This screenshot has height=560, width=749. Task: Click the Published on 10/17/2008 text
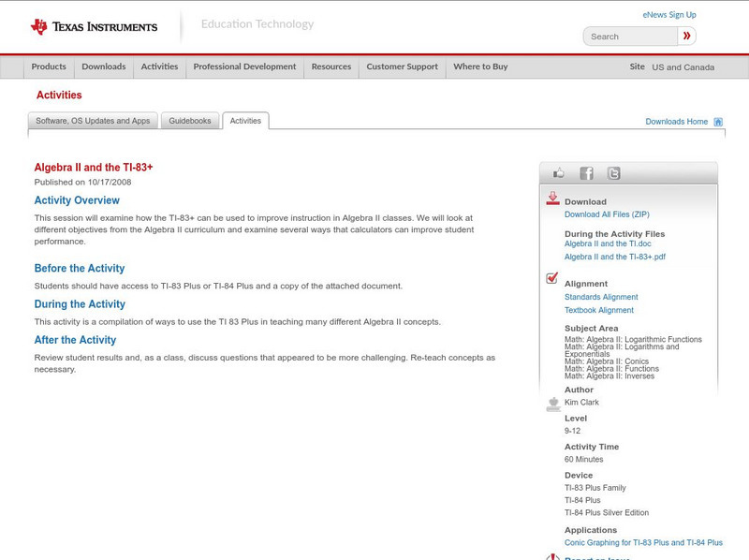click(x=82, y=182)
